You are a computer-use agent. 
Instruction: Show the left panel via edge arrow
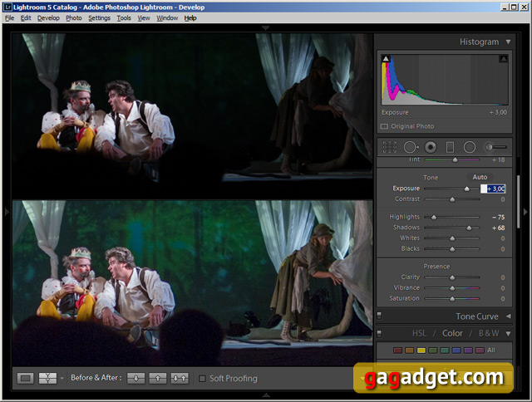[x=7, y=212]
